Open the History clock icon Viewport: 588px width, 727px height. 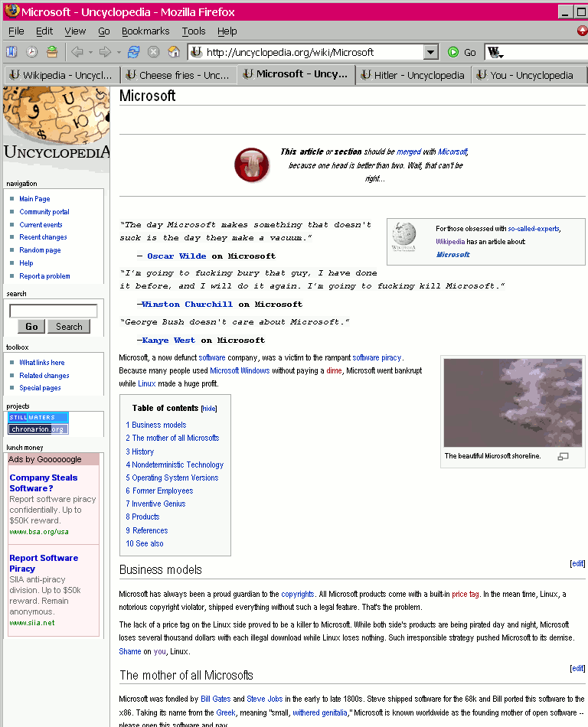click(31, 52)
